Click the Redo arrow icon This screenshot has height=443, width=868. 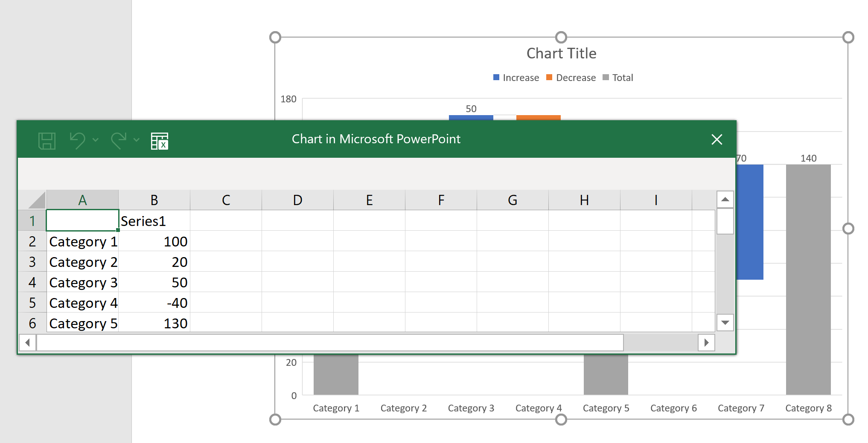coord(119,140)
